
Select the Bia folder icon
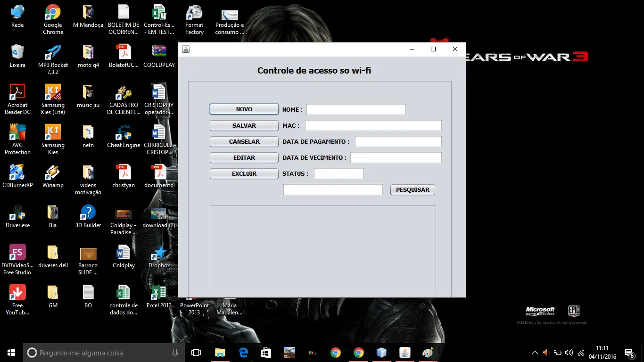[x=53, y=217]
